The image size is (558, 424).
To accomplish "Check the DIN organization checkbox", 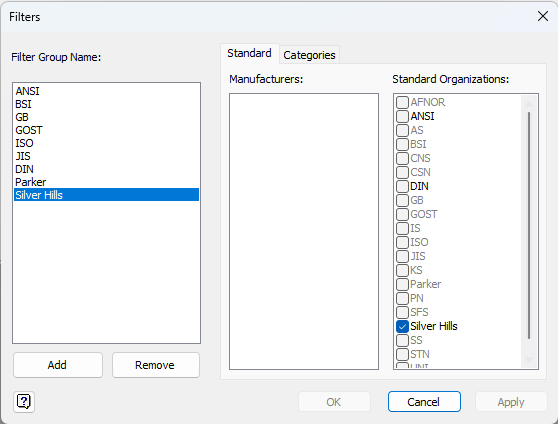I will (402, 186).
